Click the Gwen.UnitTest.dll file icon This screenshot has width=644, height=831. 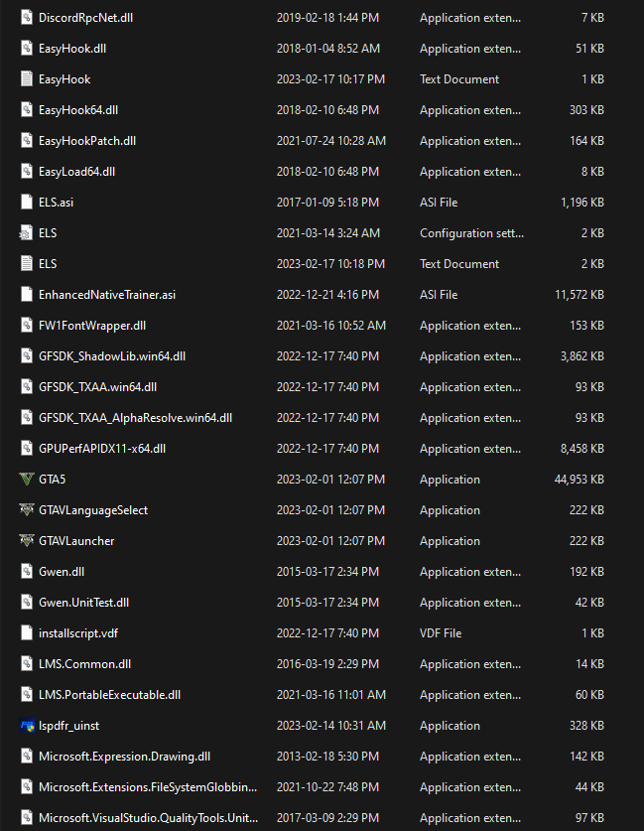[x=27, y=602]
